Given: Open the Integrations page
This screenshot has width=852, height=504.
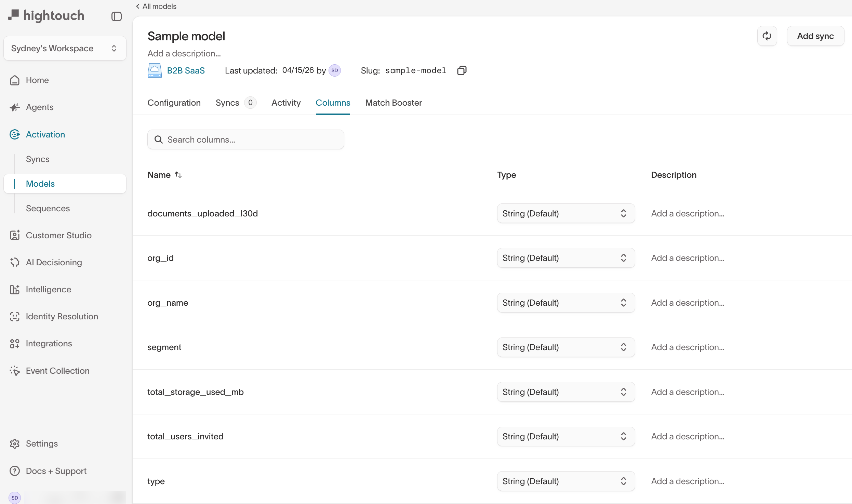Looking at the screenshot, I should [x=49, y=343].
